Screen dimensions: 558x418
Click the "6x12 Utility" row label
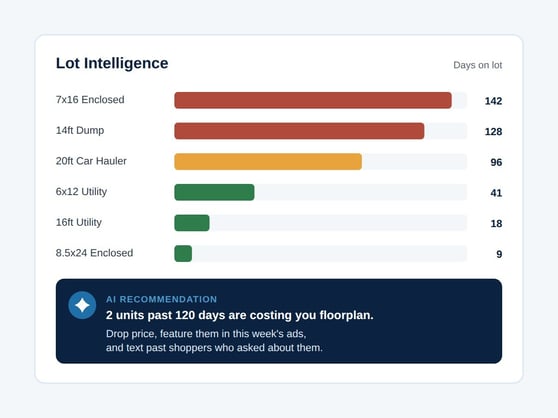click(81, 191)
